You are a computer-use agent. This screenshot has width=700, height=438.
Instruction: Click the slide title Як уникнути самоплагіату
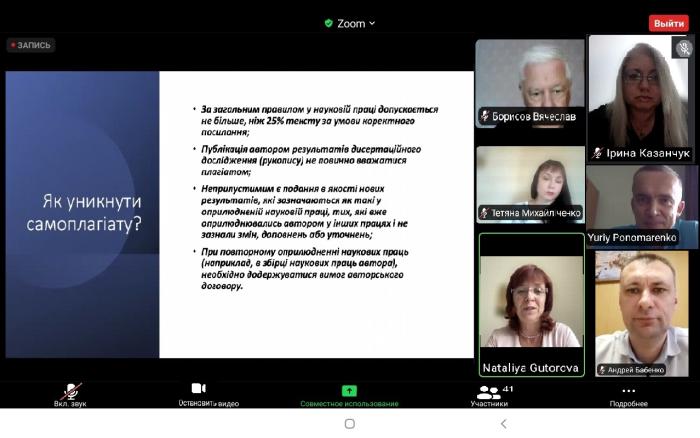coord(83,212)
